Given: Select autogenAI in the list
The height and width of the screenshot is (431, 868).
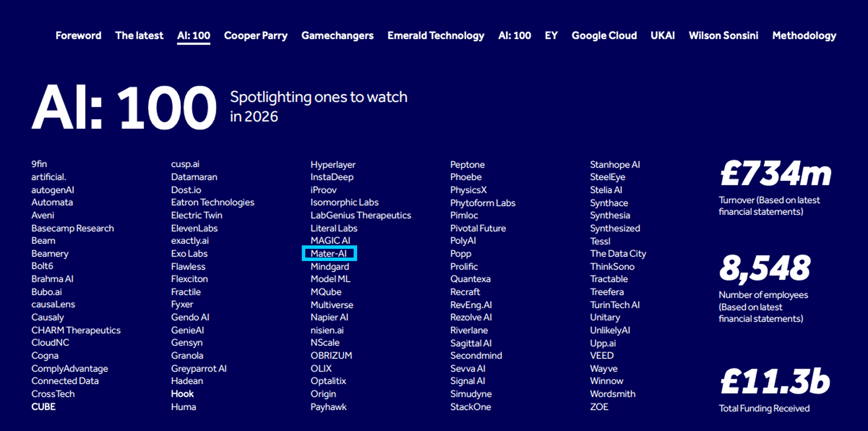Looking at the screenshot, I should pos(52,190).
